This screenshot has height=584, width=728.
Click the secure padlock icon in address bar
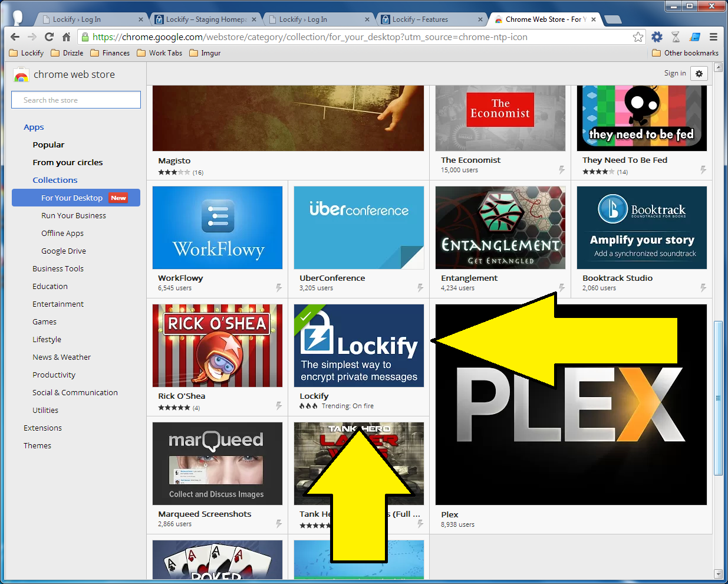[85, 37]
